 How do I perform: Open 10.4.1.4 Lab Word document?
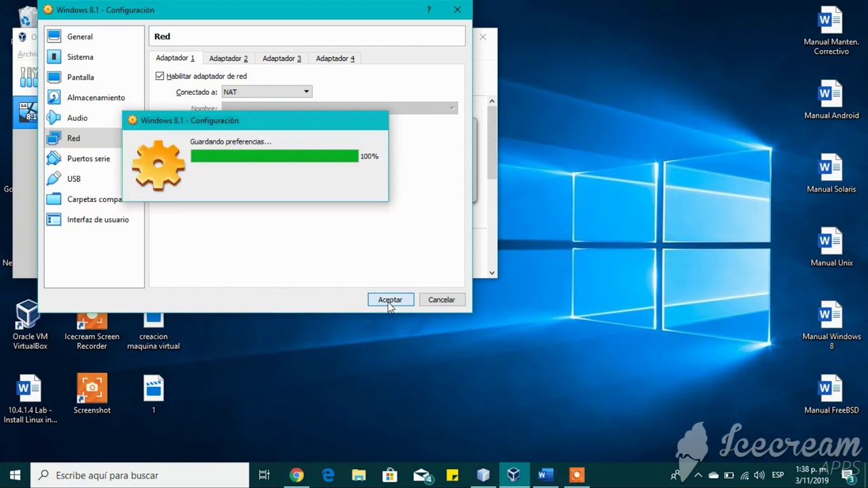30,399
